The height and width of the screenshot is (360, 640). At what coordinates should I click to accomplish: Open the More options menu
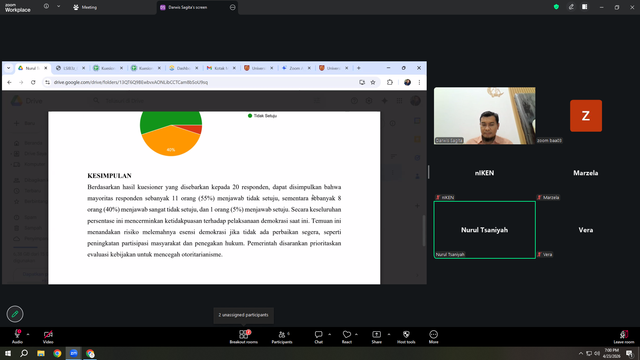(433, 336)
